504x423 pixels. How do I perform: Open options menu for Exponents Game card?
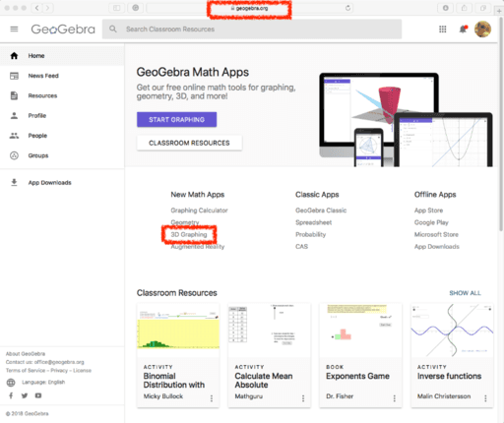point(394,398)
